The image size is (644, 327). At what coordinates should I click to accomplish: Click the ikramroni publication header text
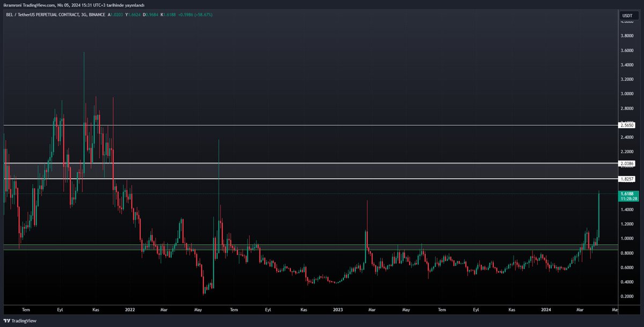(74, 5)
